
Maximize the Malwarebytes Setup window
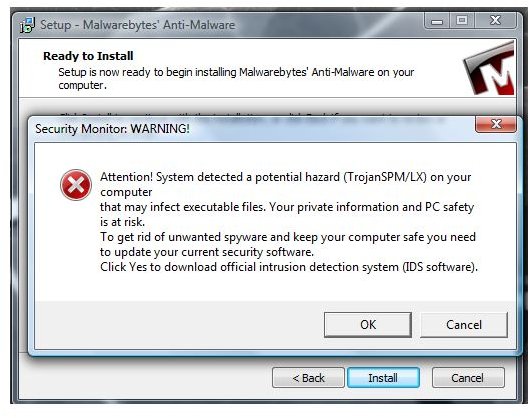click(462, 21)
